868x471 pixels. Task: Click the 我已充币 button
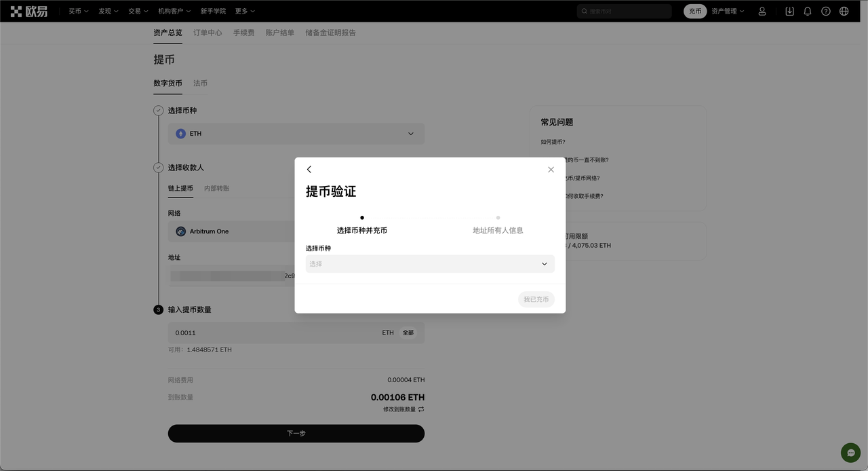pyautogui.click(x=536, y=299)
